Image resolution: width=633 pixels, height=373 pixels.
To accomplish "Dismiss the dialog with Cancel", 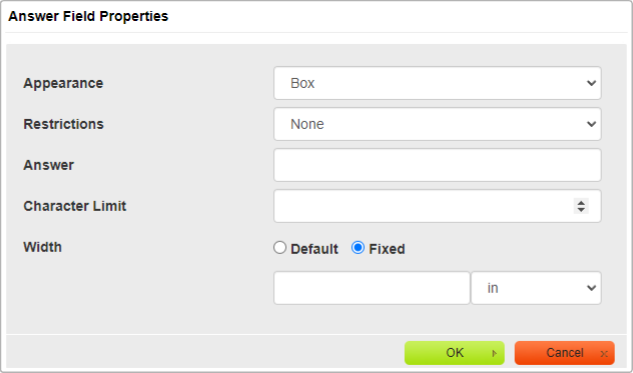I will (x=565, y=353).
